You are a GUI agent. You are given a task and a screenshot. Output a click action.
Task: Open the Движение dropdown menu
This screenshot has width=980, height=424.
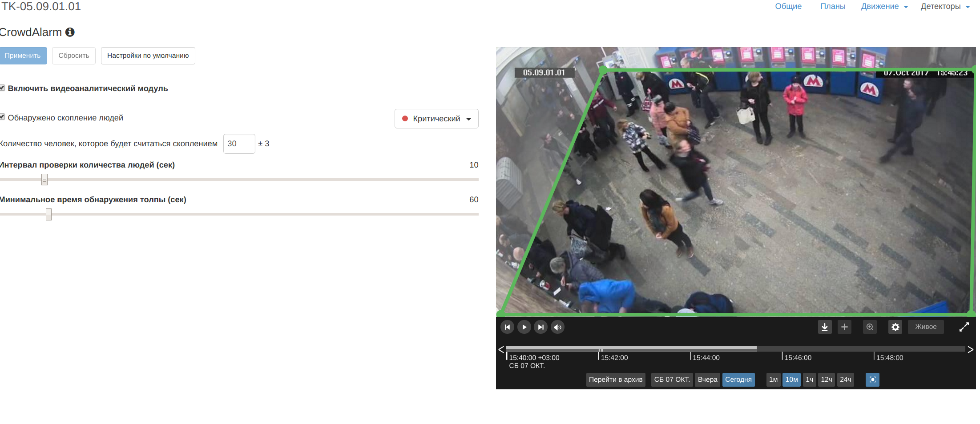(x=884, y=6)
